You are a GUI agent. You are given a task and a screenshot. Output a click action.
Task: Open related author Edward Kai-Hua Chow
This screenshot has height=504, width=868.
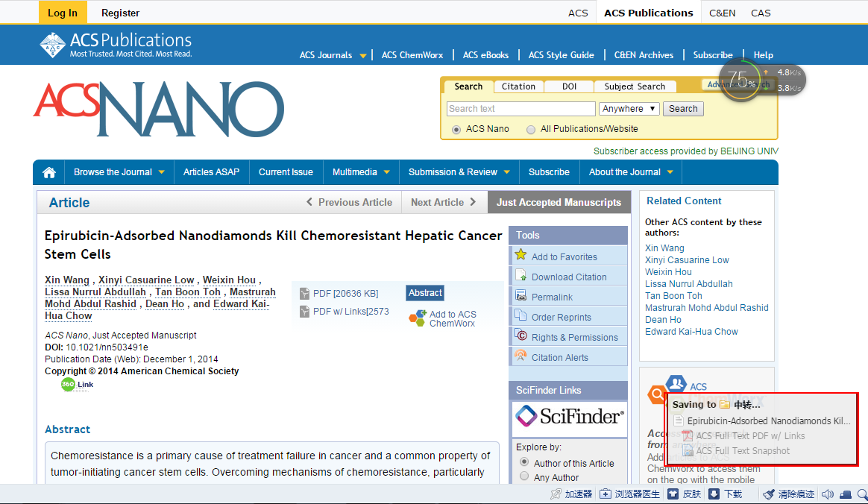[x=691, y=331]
